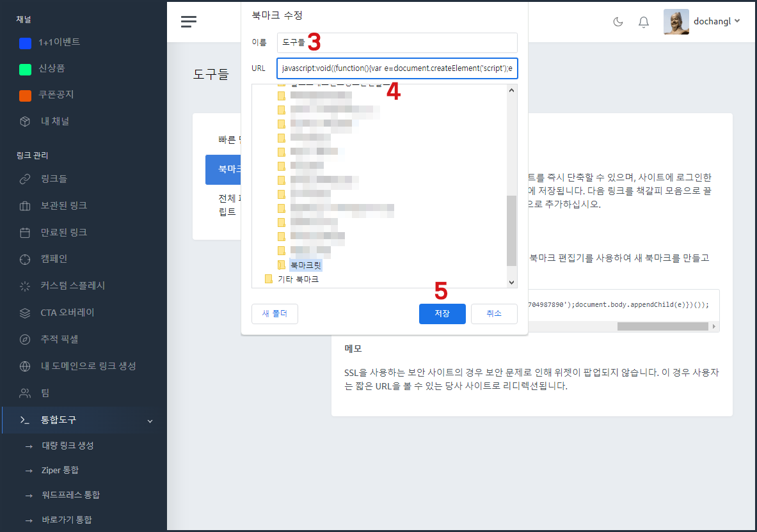Click the bookmarklet code snippet text
The width and height of the screenshot is (757, 532).
618,305
